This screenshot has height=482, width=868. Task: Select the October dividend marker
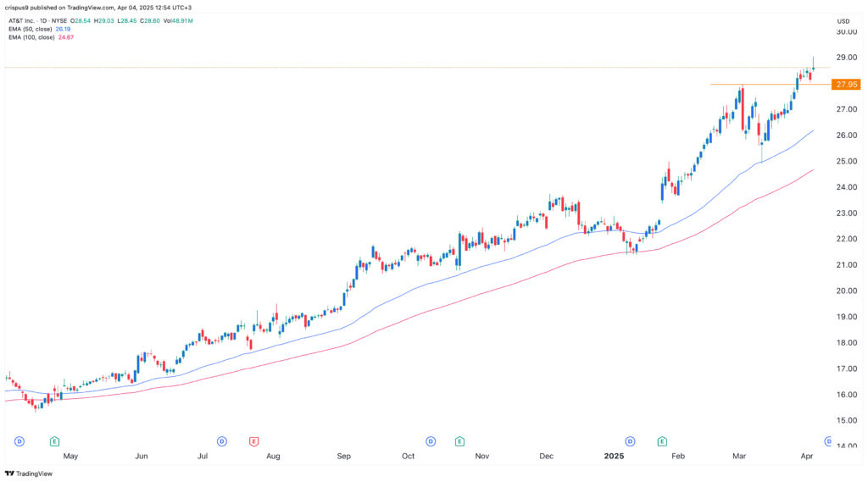tap(431, 441)
